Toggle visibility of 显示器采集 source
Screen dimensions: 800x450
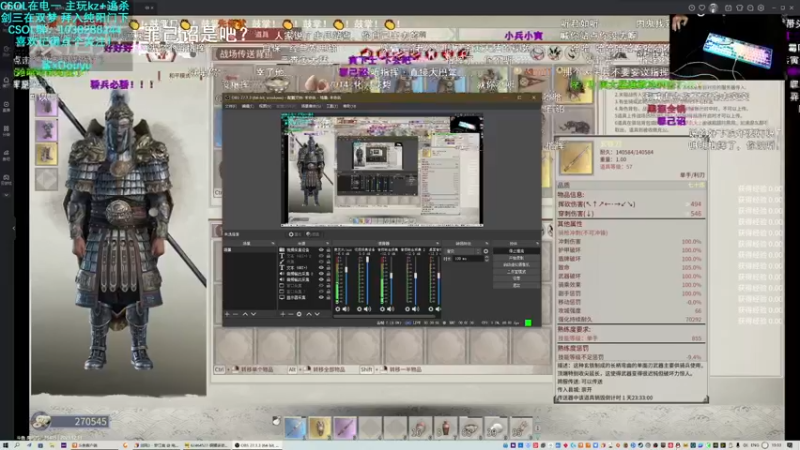pos(321,297)
